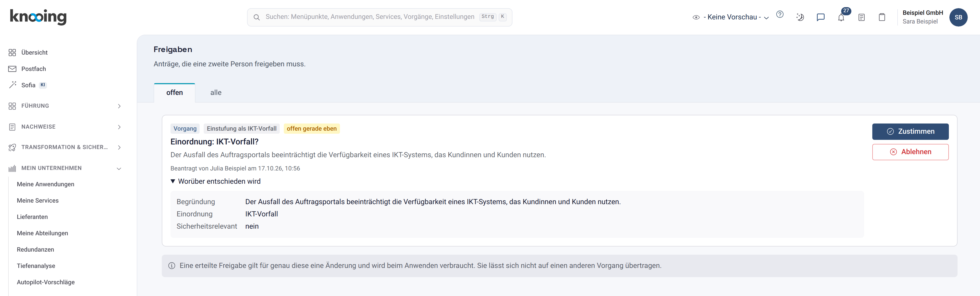The height and width of the screenshot is (296, 980).
Task: Click the Übersicht grid icon
Action: coord(12,53)
